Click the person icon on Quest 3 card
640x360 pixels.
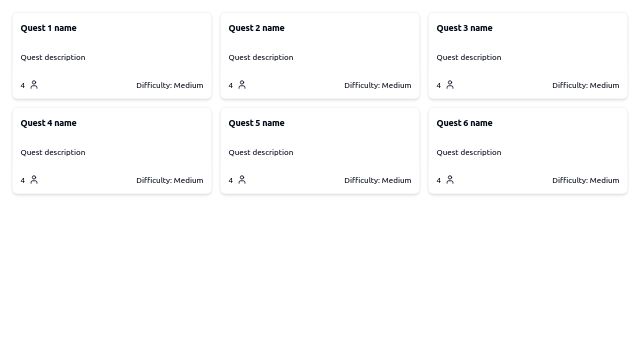tap(450, 85)
